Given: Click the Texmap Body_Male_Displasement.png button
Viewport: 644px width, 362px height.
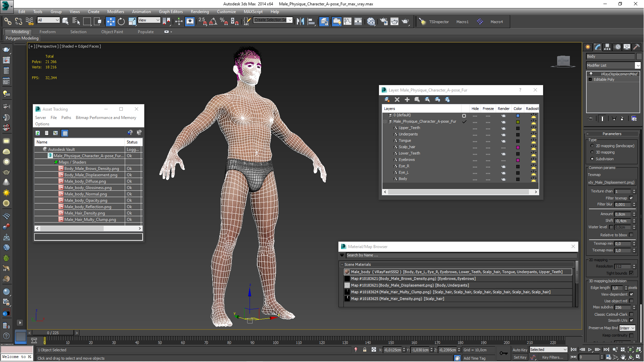Looking at the screenshot, I should 611,182.
